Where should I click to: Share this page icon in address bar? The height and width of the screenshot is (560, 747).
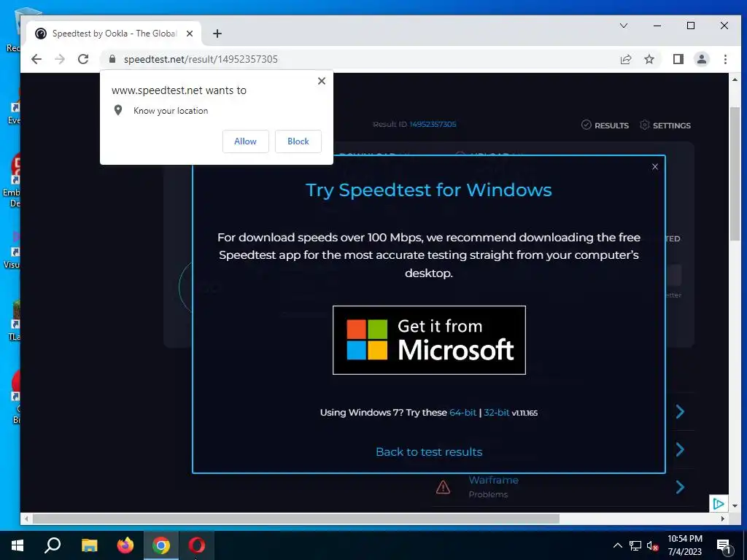coord(625,59)
